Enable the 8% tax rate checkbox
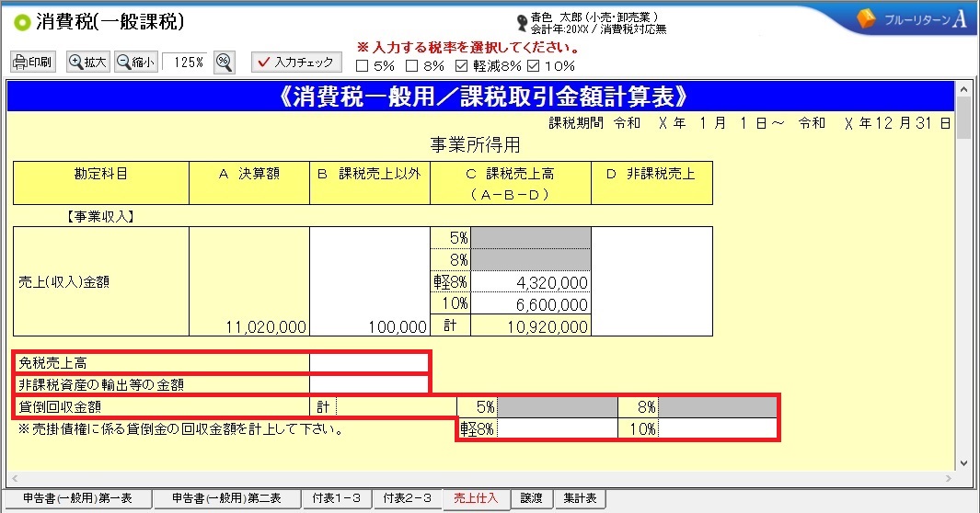 [412, 65]
